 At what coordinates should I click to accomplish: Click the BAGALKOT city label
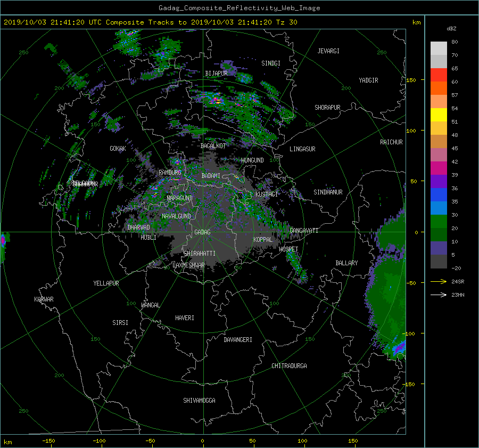pos(213,146)
